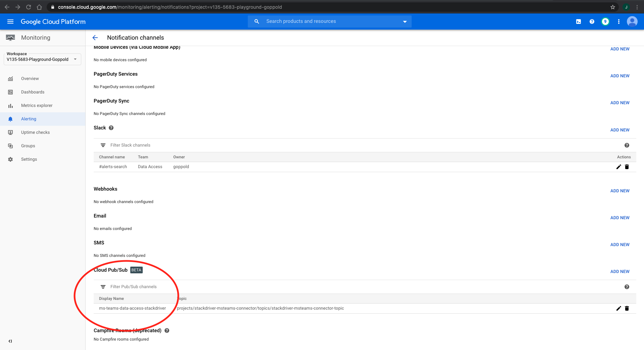Screen dimensions: 644x350
Task: Click the search magnifier icon
Action: click(x=257, y=22)
